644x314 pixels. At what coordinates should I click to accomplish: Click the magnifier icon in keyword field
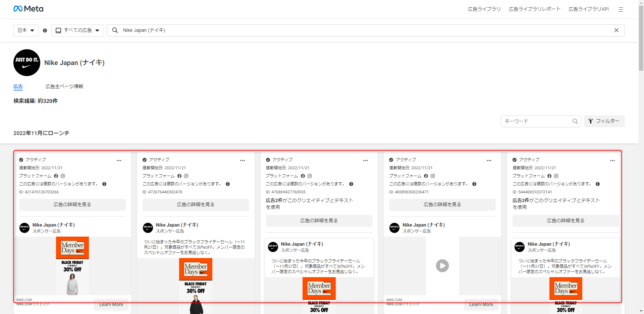575,121
